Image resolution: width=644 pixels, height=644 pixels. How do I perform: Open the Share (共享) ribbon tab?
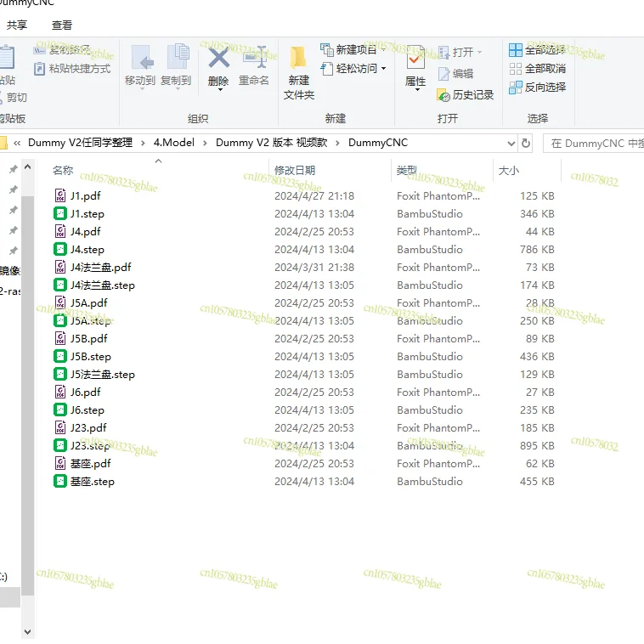17,25
